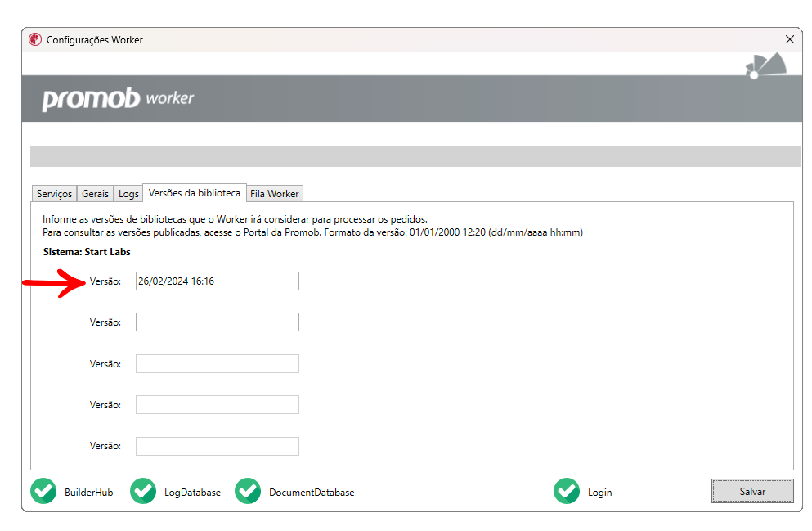This screenshot has width=812, height=531.
Task: Close the Configurações Worker window
Action: (x=790, y=39)
